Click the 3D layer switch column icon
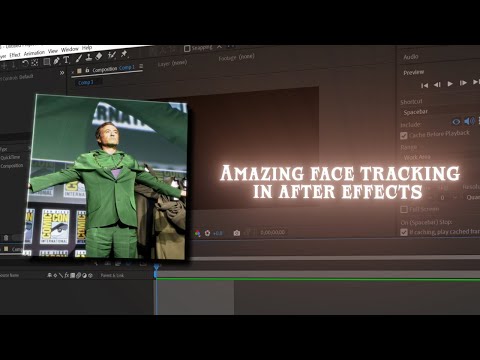 [90, 275]
